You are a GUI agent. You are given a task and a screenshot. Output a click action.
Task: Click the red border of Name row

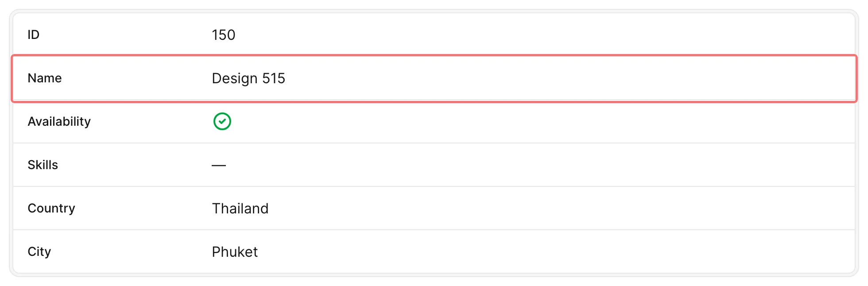[x=434, y=56]
